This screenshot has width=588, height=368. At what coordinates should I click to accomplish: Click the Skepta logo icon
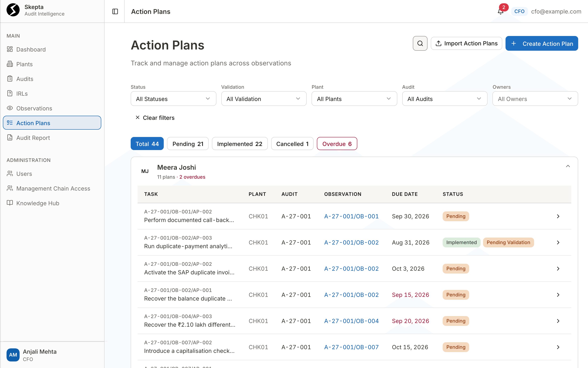(x=13, y=10)
